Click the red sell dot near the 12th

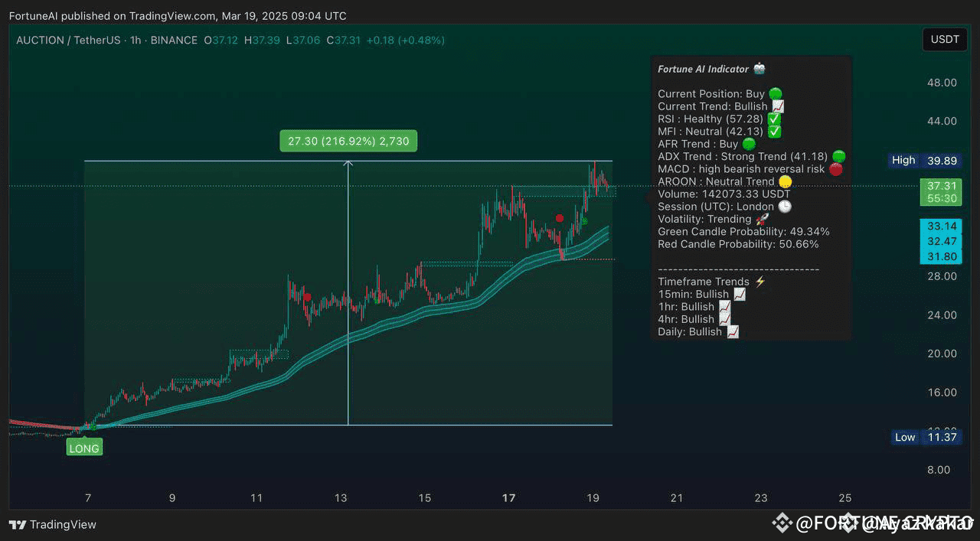pos(307,297)
